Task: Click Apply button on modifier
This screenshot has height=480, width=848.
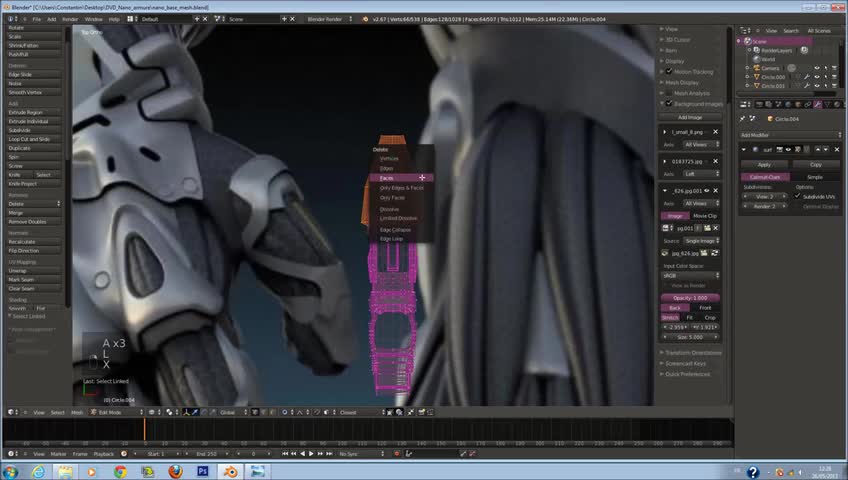Action: (x=764, y=164)
